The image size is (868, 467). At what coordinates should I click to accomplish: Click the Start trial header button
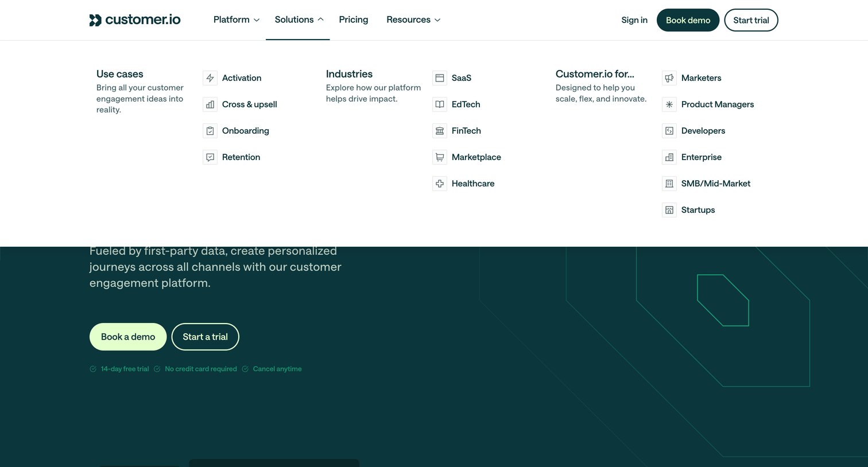coord(751,20)
